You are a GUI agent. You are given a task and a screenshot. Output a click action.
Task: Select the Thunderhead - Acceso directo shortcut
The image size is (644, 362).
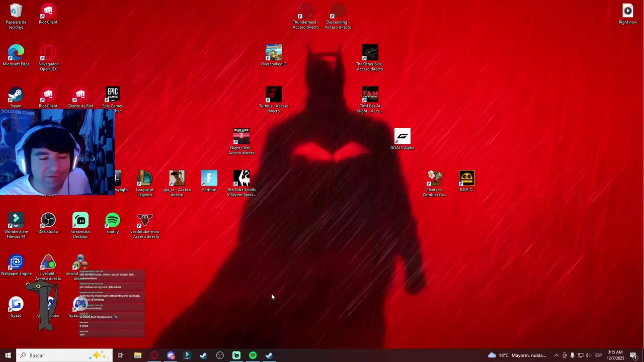pos(306,17)
